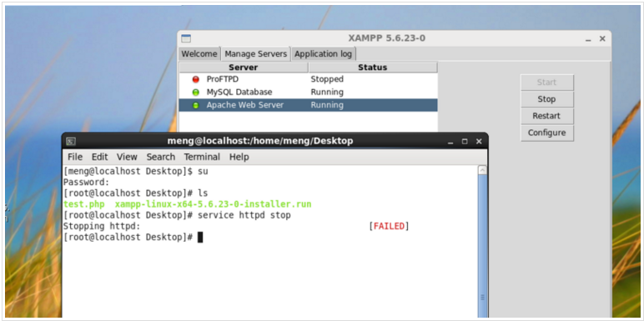This screenshot has width=644, height=321.
Task: Minimize the XAMPP window
Action: (588, 39)
